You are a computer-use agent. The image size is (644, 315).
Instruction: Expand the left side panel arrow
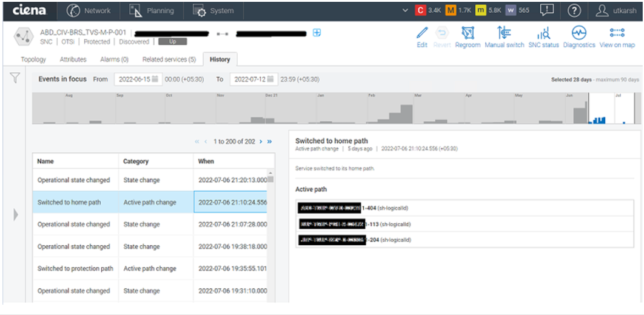(x=16, y=214)
